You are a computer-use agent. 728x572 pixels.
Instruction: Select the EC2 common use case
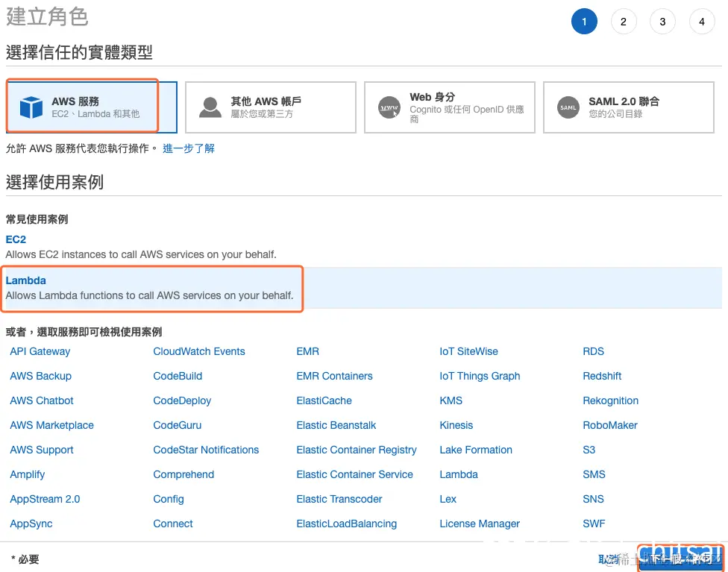(x=16, y=239)
